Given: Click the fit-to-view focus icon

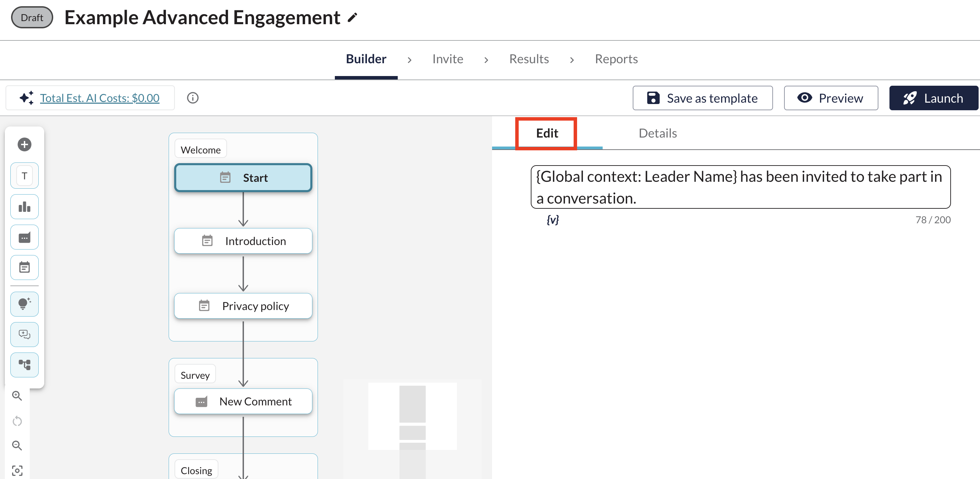Looking at the screenshot, I should tap(17, 470).
